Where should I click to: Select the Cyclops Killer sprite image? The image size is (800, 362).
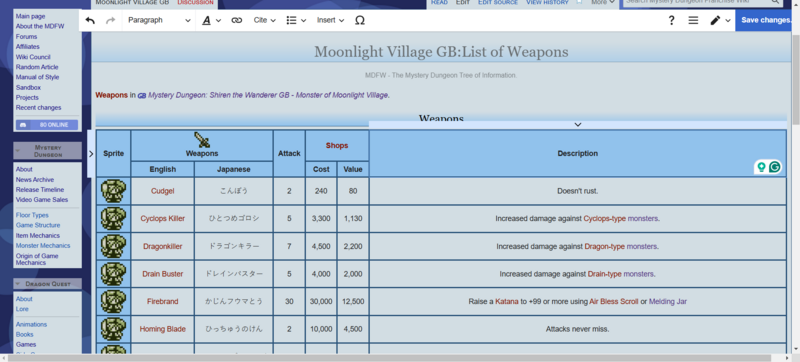click(113, 218)
